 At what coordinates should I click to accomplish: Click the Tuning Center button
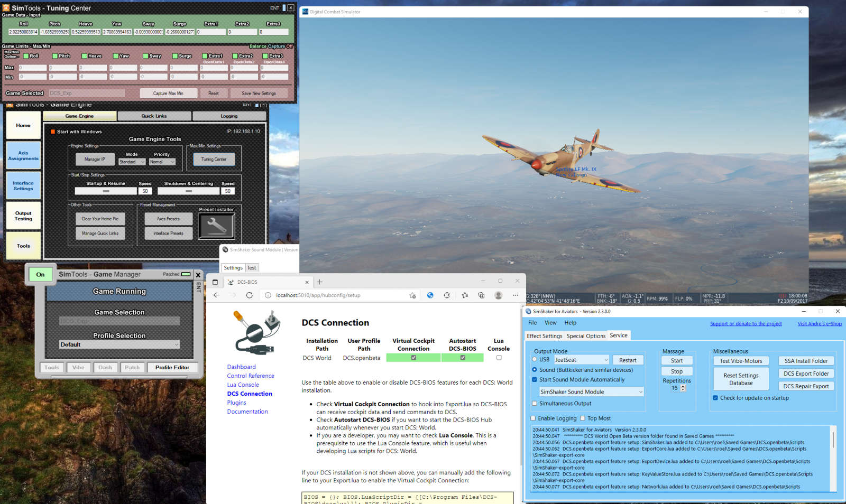coord(214,159)
